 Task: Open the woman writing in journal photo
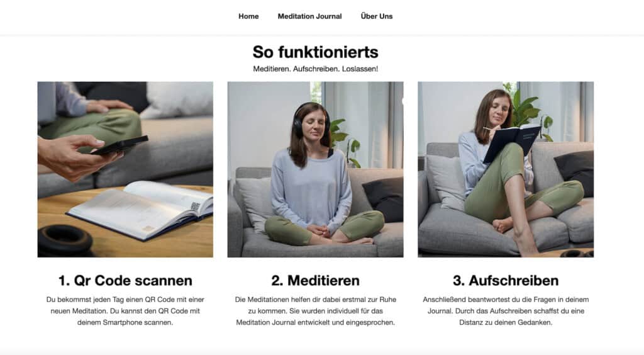pos(506,169)
